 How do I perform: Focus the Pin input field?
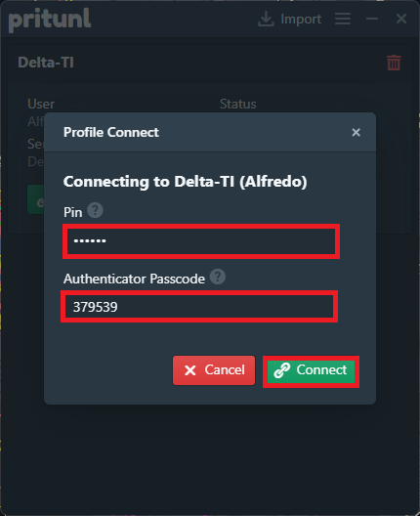(x=201, y=241)
